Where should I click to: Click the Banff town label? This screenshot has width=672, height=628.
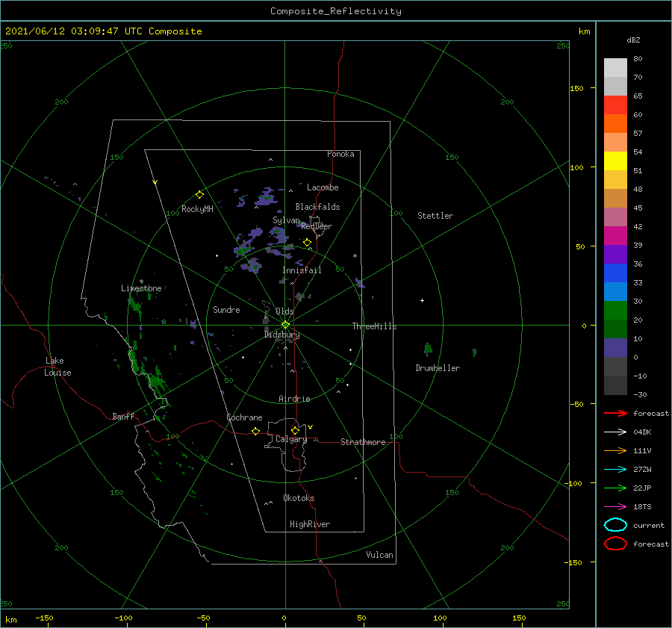[123, 416]
